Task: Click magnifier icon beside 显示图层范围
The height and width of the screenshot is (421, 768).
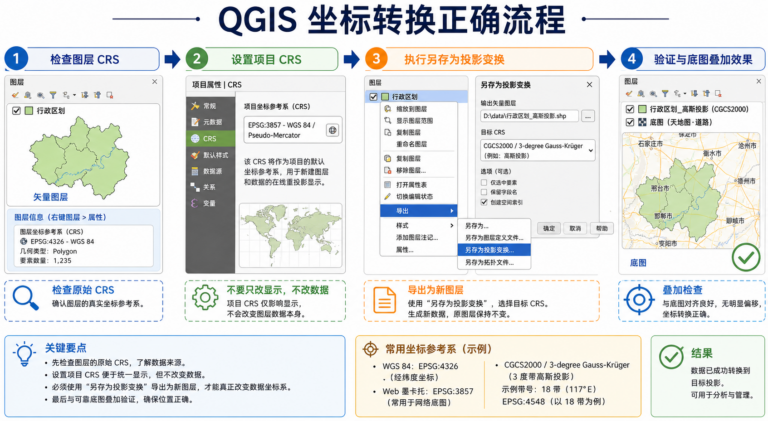Action: point(387,120)
